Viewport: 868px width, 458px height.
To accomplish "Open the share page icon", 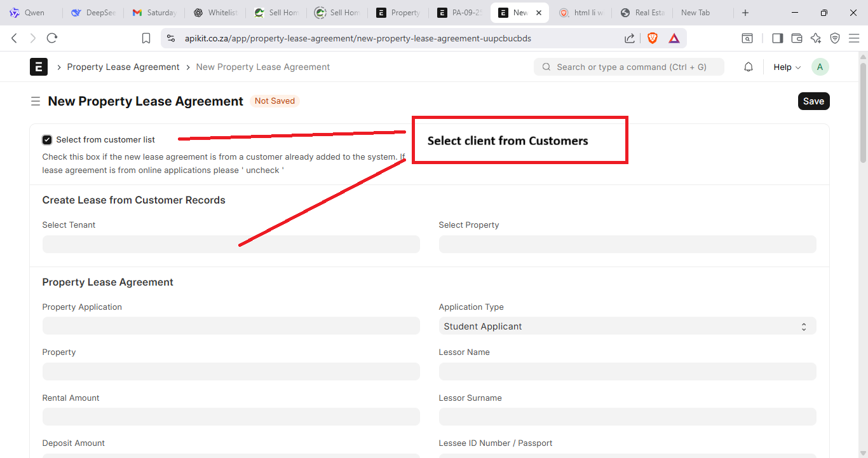I will pos(629,38).
